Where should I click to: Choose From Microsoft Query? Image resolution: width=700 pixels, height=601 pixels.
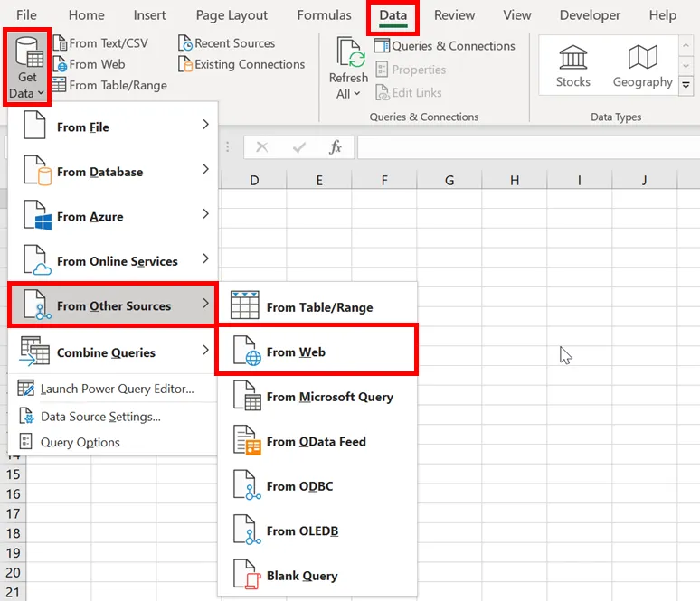317,396
